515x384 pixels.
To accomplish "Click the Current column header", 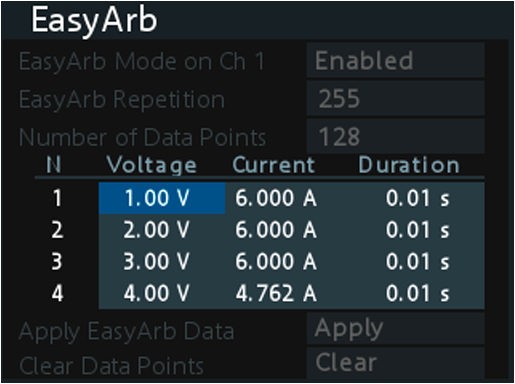I will [274, 165].
